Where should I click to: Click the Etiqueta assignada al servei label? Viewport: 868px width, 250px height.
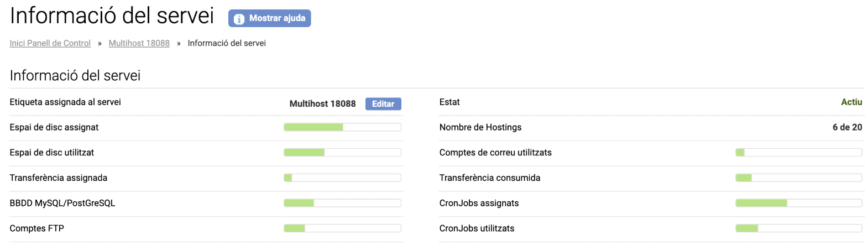coord(65,102)
